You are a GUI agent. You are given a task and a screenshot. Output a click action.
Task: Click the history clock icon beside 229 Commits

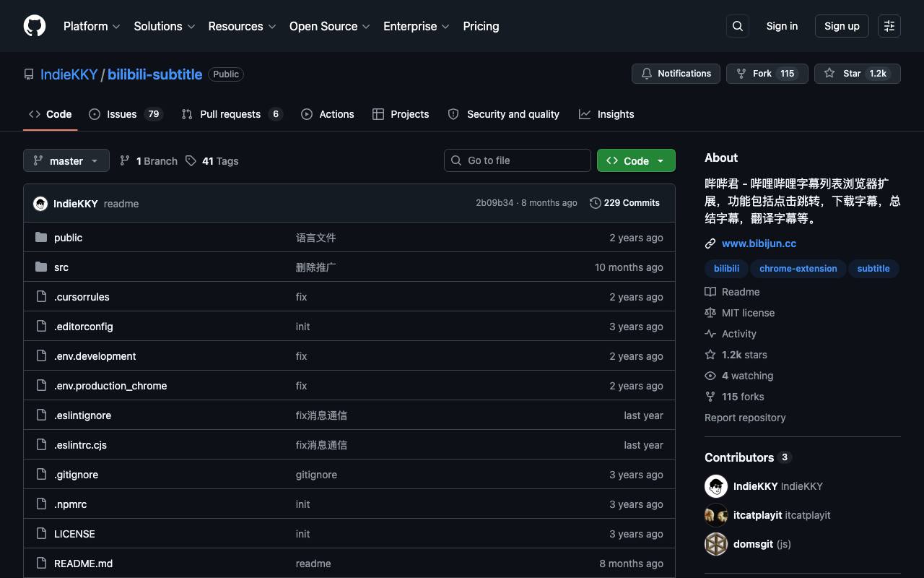[x=596, y=203]
